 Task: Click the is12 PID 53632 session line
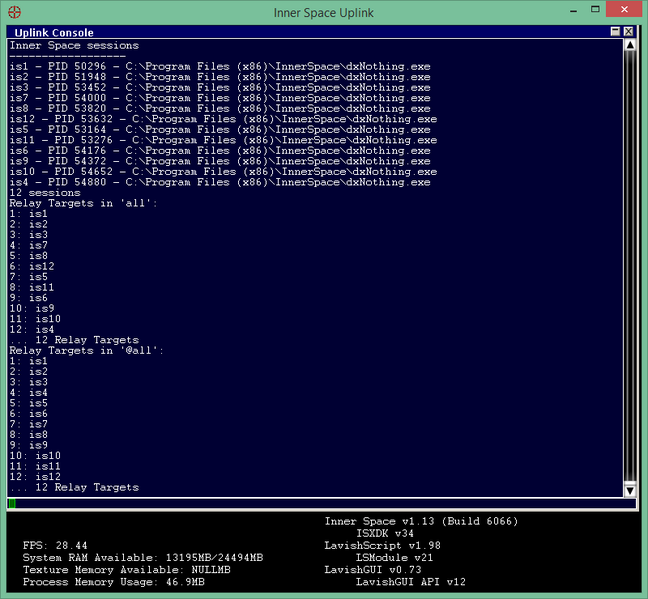(223, 119)
